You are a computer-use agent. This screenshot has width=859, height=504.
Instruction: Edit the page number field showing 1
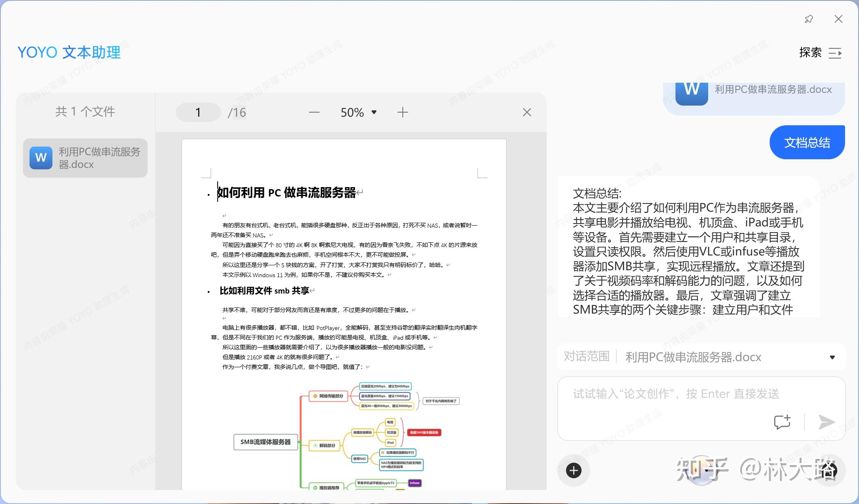point(198,112)
